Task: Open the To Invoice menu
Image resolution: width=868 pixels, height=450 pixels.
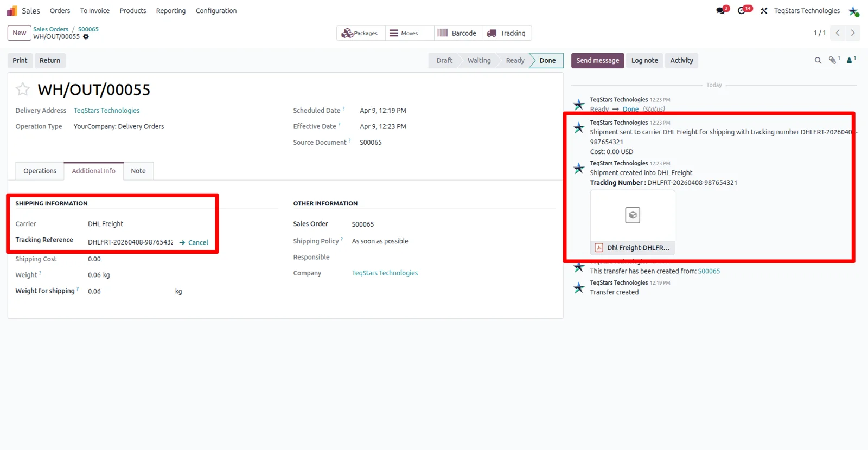Action: coord(95,11)
